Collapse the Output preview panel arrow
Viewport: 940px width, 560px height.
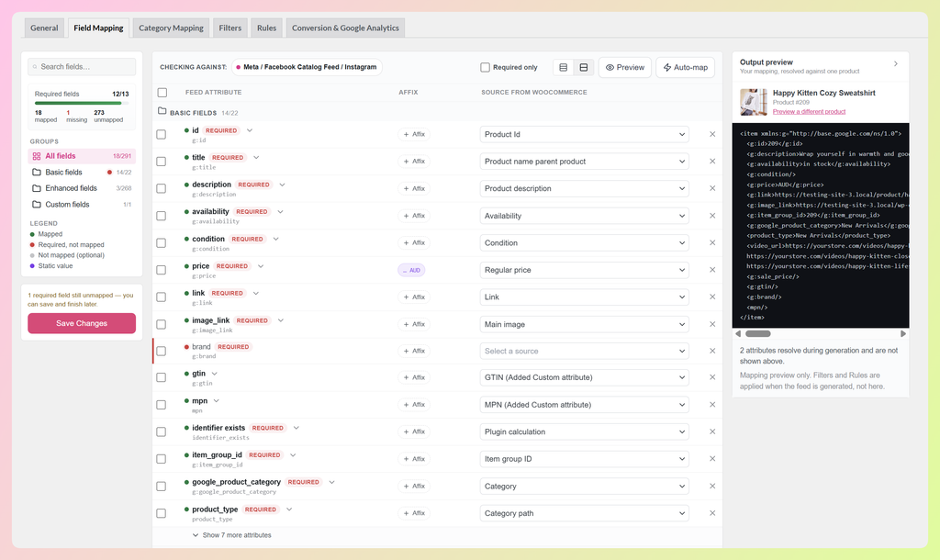click(x=896, y=63)
